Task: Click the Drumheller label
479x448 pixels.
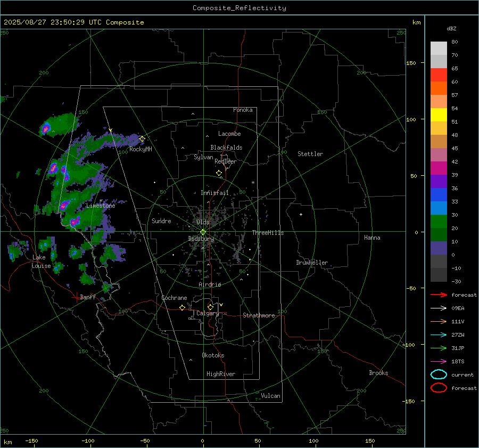Action: tap(312, 263)
